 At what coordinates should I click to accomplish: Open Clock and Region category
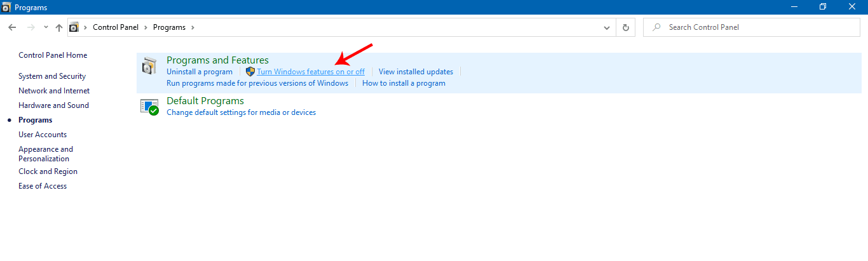[48, 171]
